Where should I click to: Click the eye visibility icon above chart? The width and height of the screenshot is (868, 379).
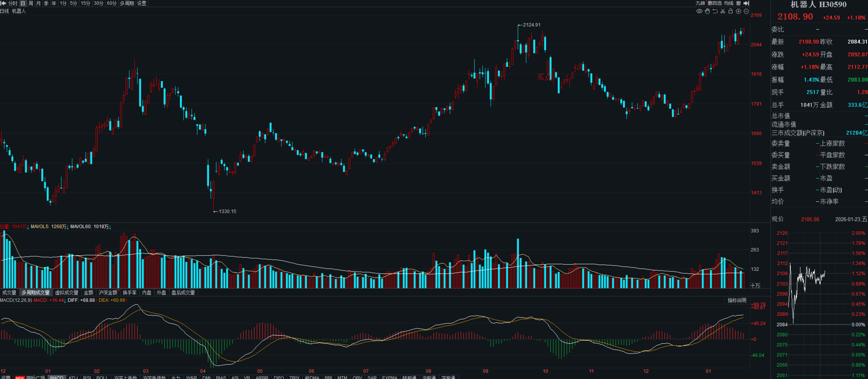[x=699, y=11]
